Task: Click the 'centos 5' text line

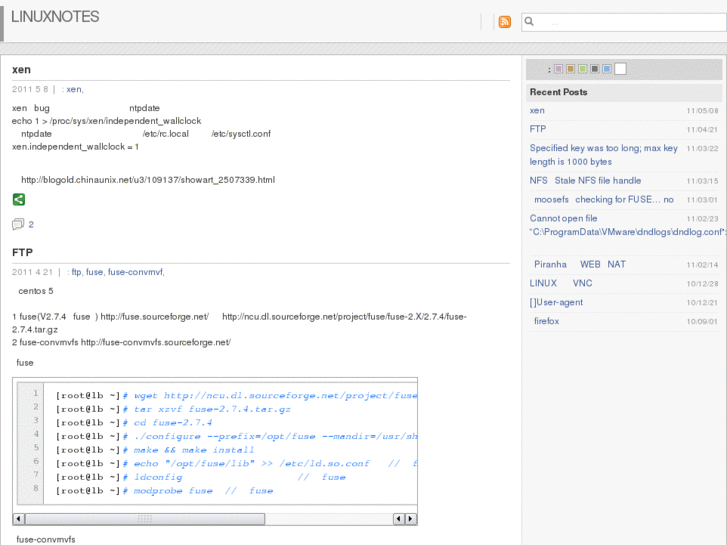Action: tap(36, 291)
